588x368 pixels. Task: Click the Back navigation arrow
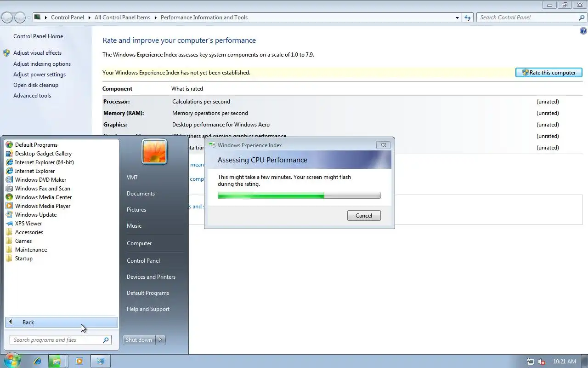point(7,18)
